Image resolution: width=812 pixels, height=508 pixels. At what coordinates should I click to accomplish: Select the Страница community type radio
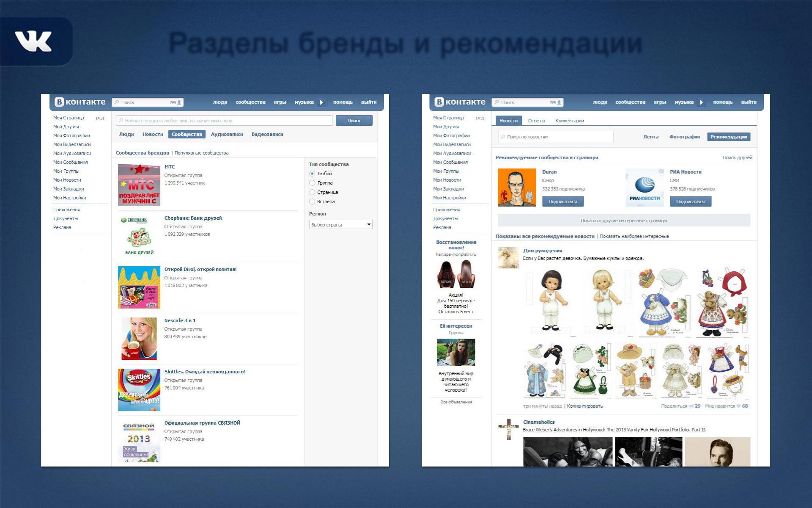coord(312,192)
